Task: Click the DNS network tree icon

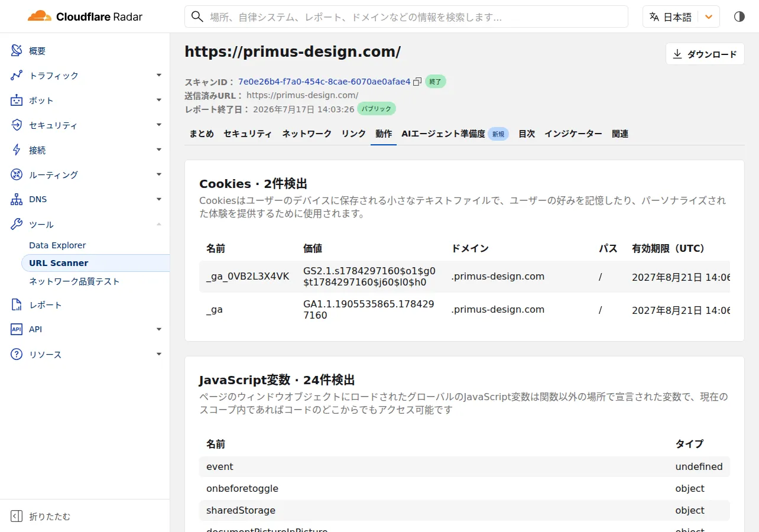Action: click(17, 200)
